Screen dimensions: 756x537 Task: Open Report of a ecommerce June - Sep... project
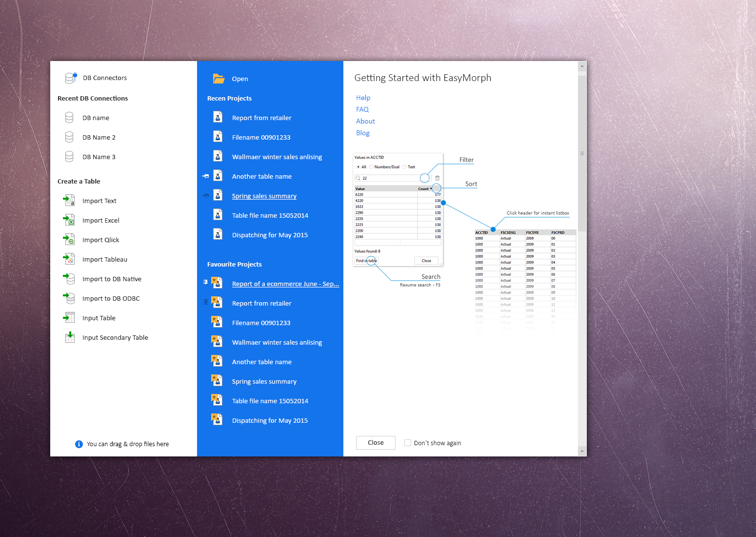point(285,284)
